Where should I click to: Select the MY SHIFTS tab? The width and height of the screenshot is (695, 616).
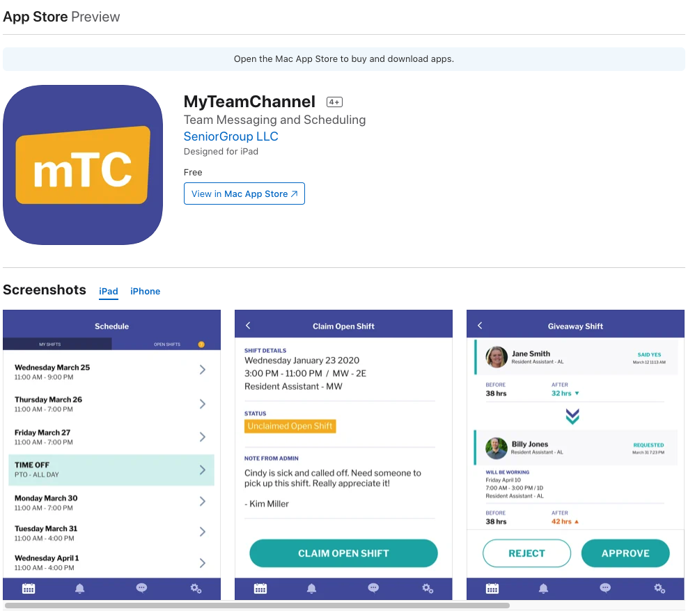57,345
